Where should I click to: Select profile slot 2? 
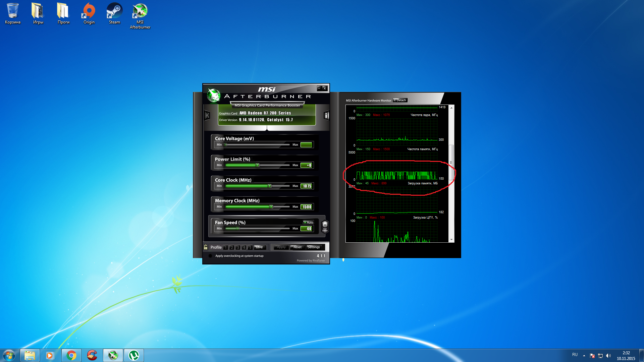[232, 247]
